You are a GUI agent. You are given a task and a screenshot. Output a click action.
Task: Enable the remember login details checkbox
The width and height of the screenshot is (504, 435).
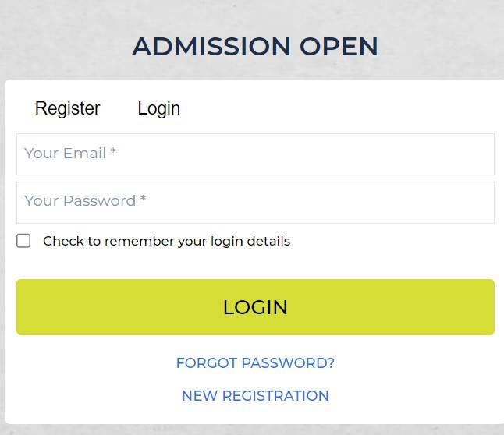pyautogui.click(x=24, y=241)
